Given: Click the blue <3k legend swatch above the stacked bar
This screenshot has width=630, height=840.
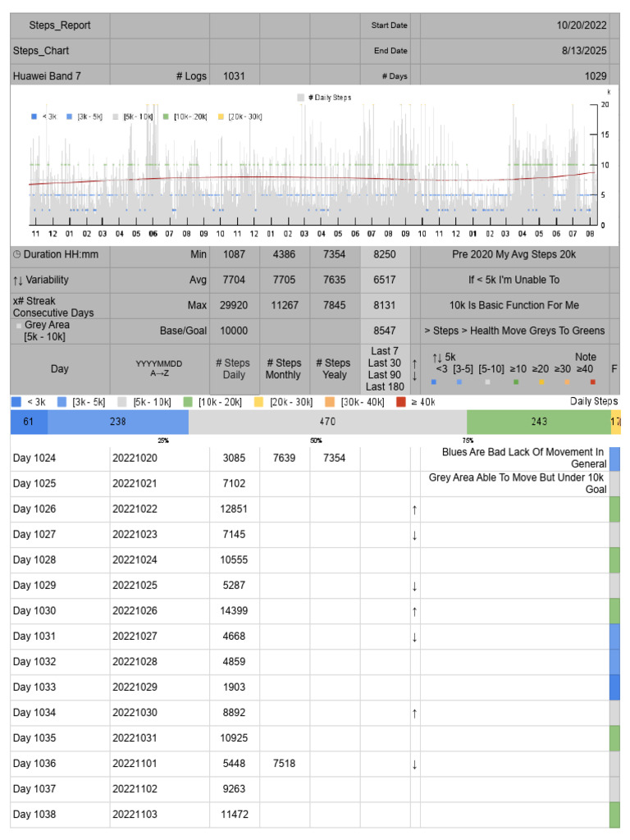Looking at the screenshot, I should [x=16, y=402].
